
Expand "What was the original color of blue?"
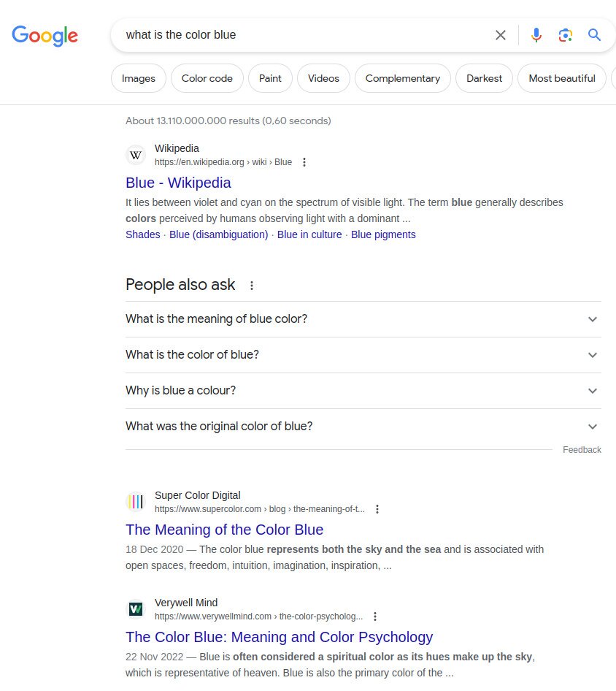(363, 426)
